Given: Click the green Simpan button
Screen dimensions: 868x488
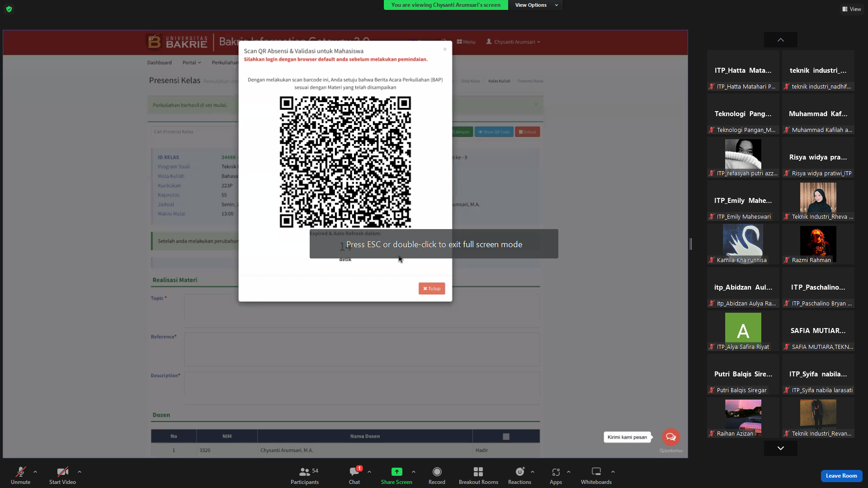Looking at the screenshot, I should tap(462, 132).
